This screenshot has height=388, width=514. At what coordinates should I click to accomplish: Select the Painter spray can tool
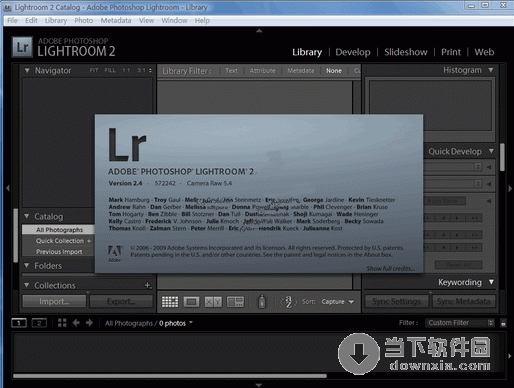point(262,301)
